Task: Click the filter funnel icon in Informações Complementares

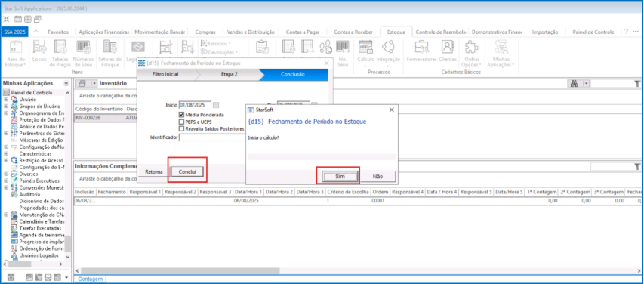Action: click(637, 166)
